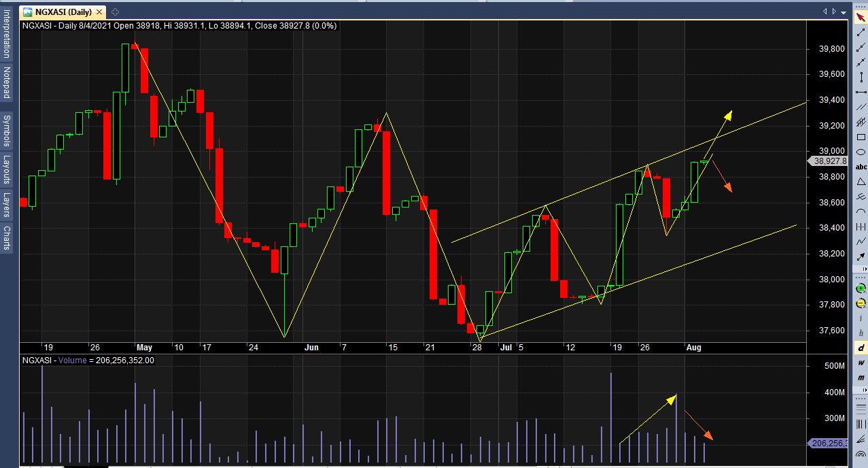
Task: Add a new chart tab
Action: (x=114, y=12)
